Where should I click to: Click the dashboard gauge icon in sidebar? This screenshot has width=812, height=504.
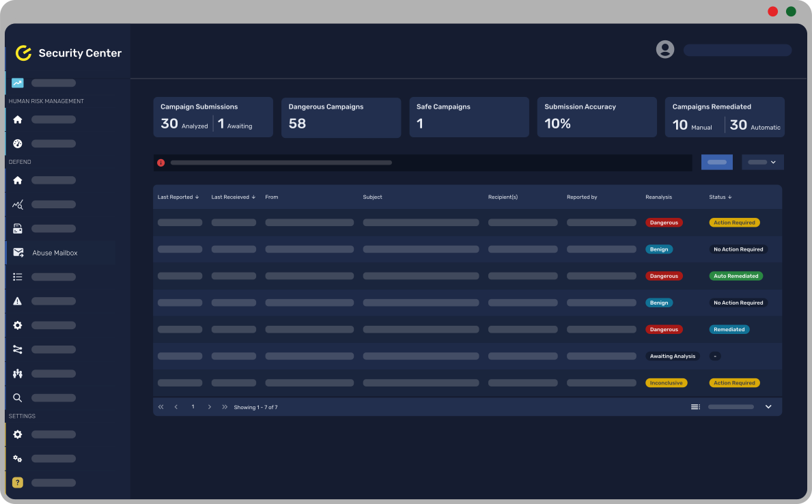(x=18, y=143)
